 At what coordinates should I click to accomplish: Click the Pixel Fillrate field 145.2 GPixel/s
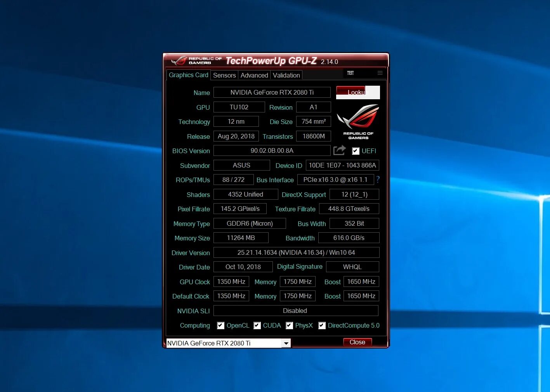pos(240,209)
